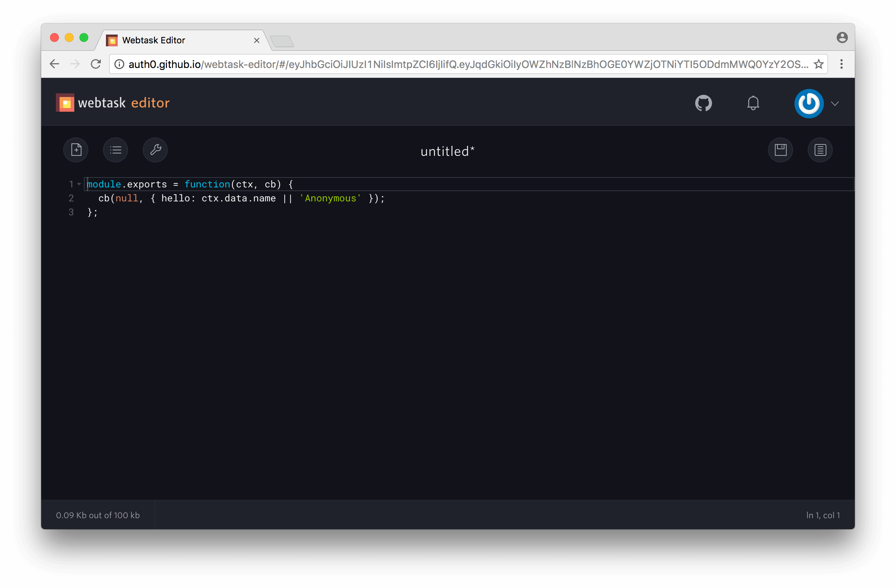Go back to the previous page

54,64
